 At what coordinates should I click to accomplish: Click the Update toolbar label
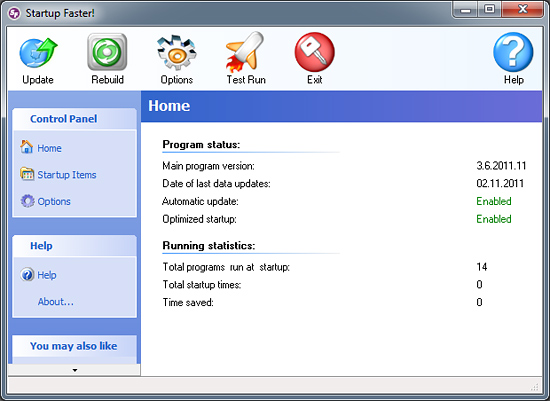click(38, 80)
